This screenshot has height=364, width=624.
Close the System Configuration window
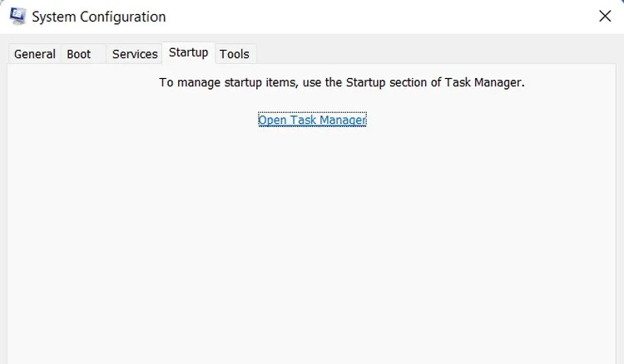[605, 17]
